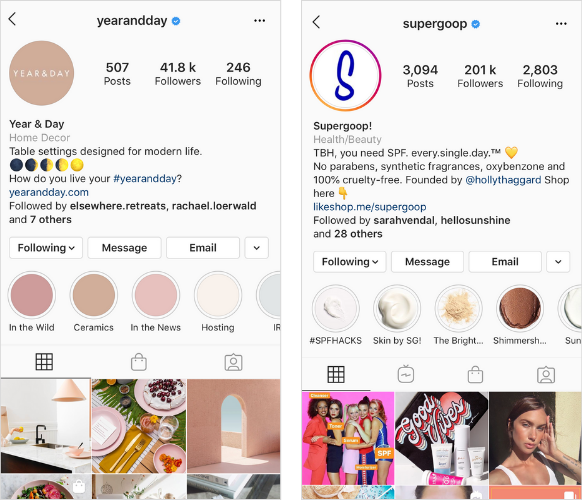Open more options on yearandday profile

click(259, 21)
